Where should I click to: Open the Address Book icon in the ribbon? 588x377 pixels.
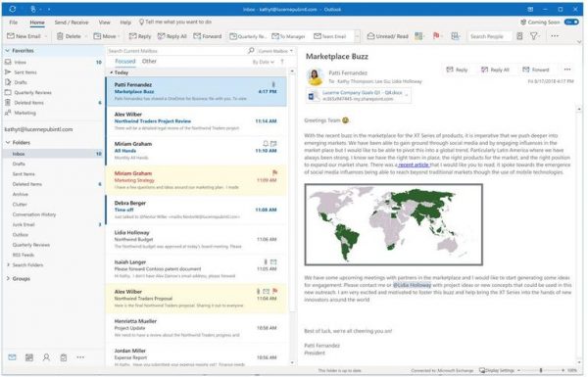click(x=519, y=36)
